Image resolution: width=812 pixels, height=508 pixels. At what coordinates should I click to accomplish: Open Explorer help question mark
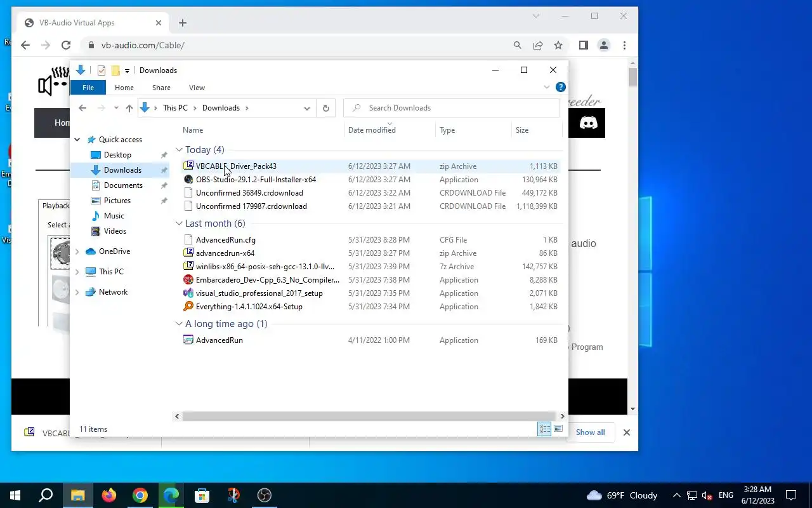point(561,87)
